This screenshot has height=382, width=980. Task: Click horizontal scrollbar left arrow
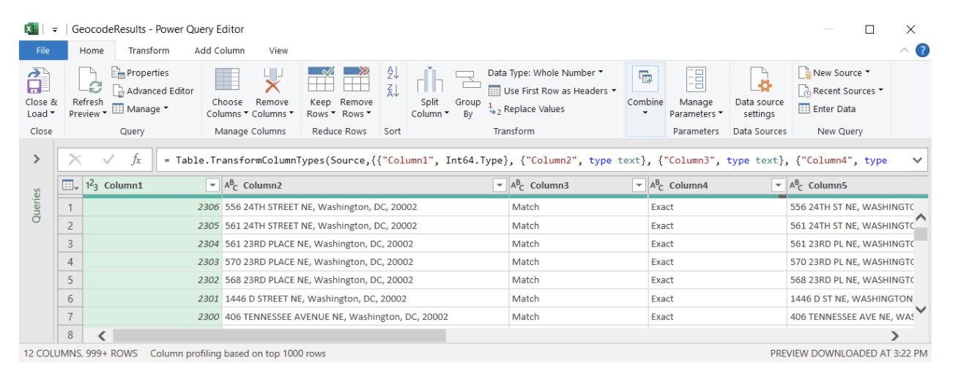102,335
